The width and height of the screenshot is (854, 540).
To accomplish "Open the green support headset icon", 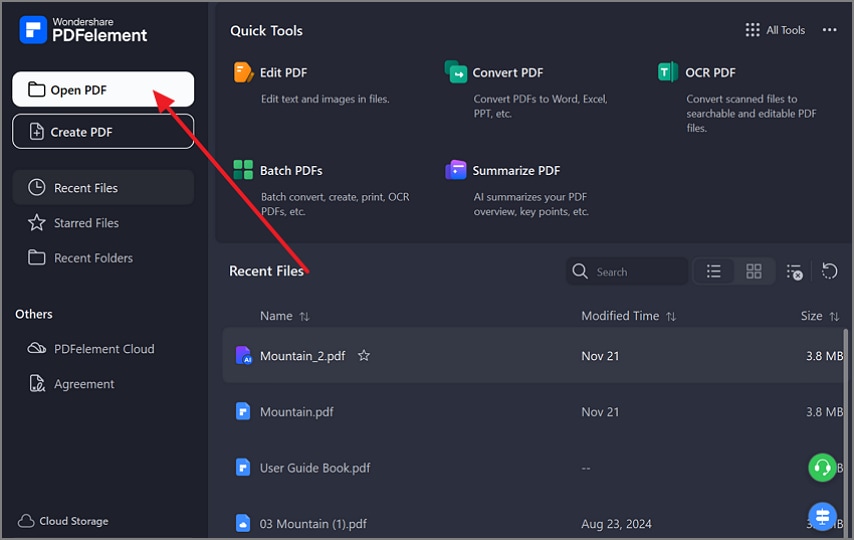I will [822, 467].
